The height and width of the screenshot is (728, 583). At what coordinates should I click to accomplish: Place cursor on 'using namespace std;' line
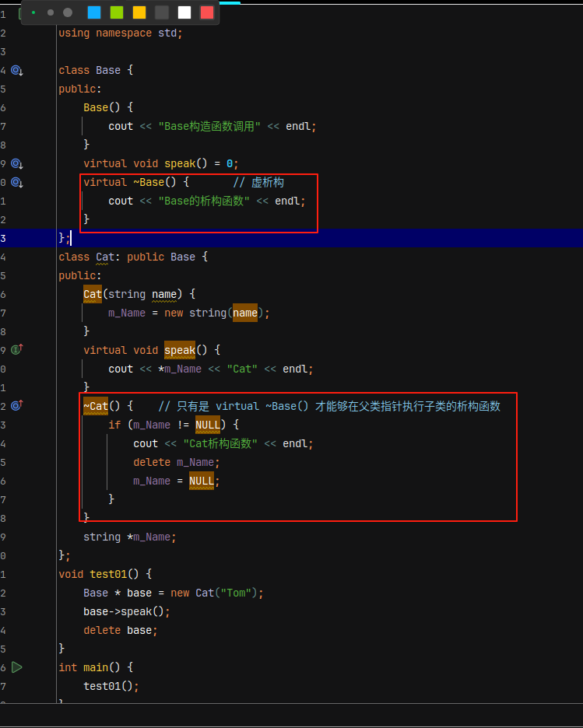tap(121, 33)
